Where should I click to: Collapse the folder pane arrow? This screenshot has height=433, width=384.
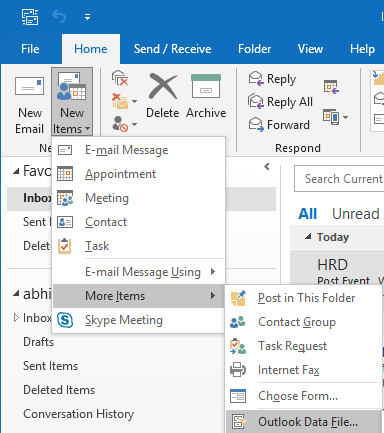pyautogui.click(x=267, y=167)
